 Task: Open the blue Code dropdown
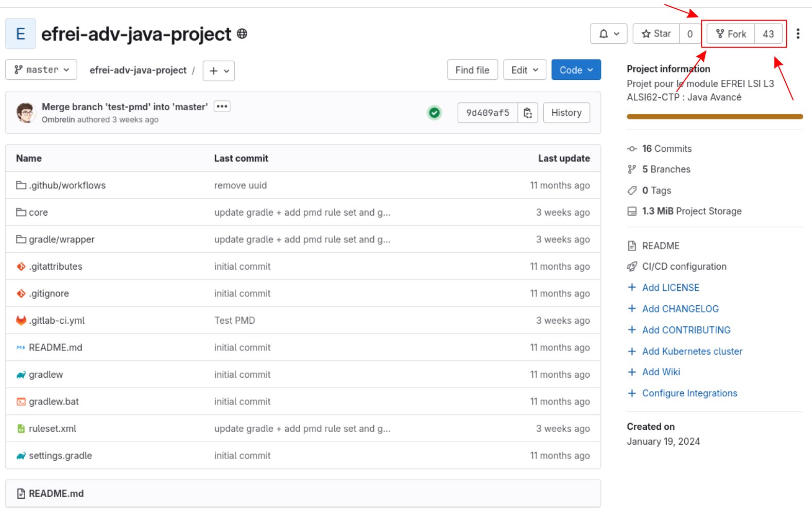pyautogui.click(x=576, y=70)
